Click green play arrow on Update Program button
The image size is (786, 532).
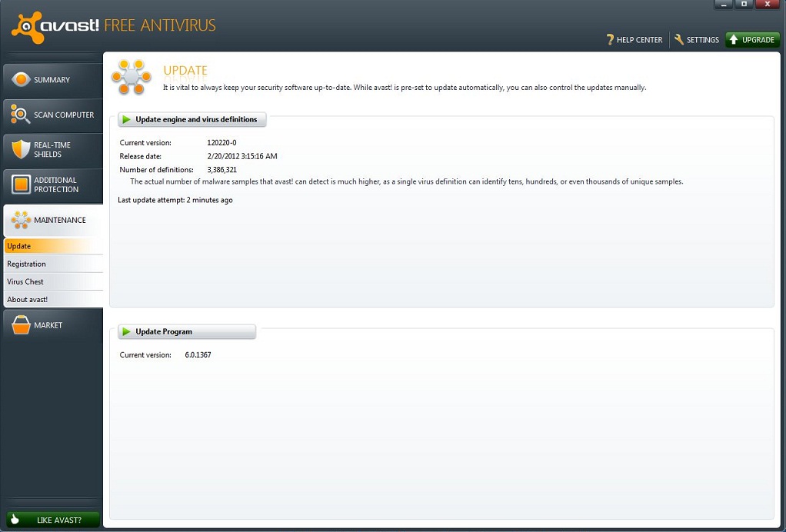coord(126,331)
